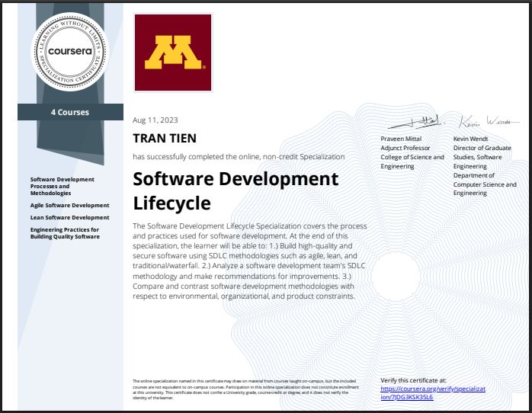Click the name 'Praveen Mittal'

401,139
